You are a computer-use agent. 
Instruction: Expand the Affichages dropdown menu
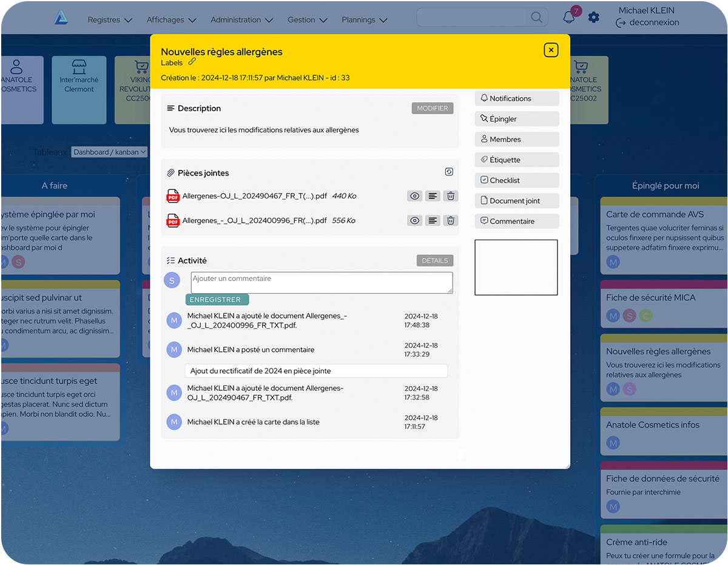[171, 20]
